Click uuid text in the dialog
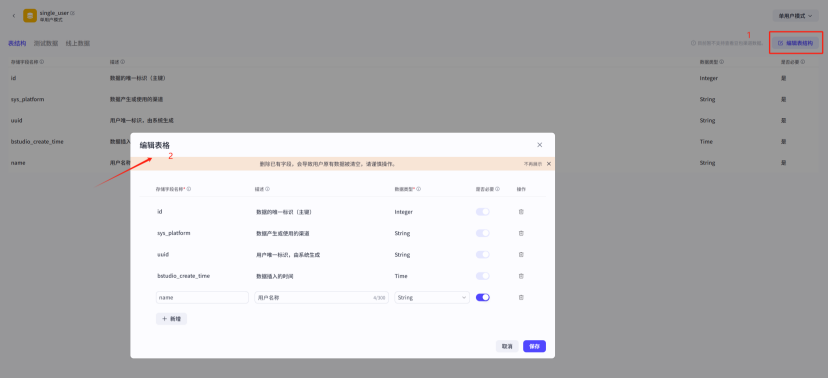This screenshot has width=828, height=378. (163, 254)
